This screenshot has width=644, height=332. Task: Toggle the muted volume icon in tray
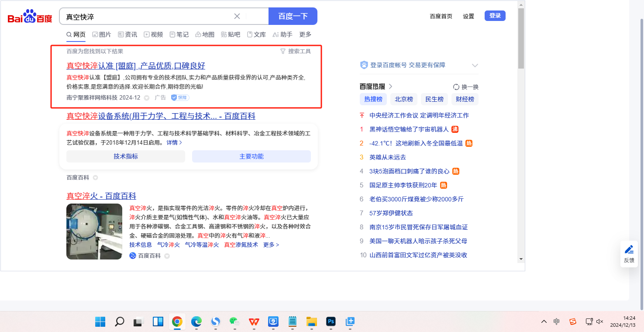click(600, 322)
